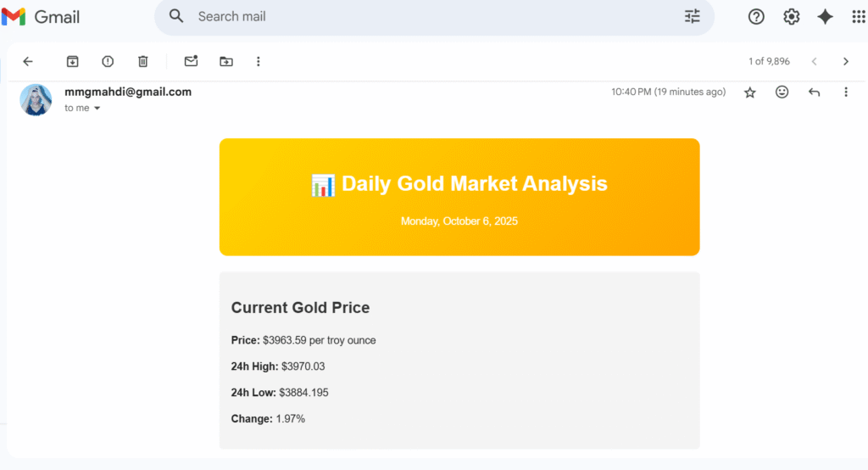The width and height of the screenshot is (868, 470).
Task: Star this email message
Action: pyautogui.click(x=749, y=92)
